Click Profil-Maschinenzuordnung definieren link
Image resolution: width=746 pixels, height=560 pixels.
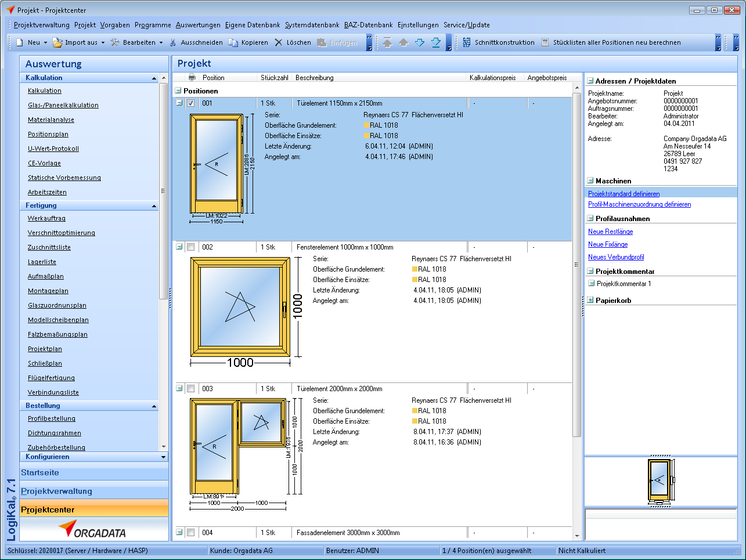pyautogui.click(x=639, y=204)
